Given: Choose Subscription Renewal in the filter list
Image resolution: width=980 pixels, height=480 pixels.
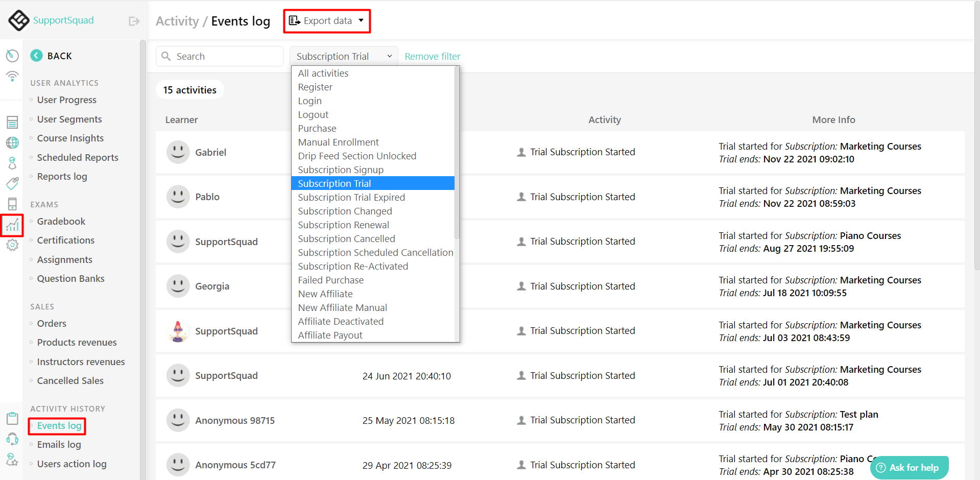Looking at the screenshot, I should (343, 225).
